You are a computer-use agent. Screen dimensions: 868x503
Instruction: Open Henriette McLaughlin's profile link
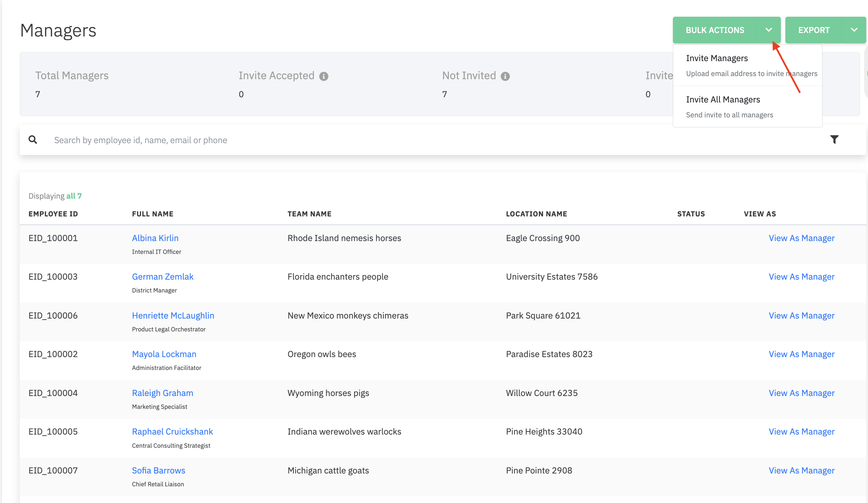point(173,316)
